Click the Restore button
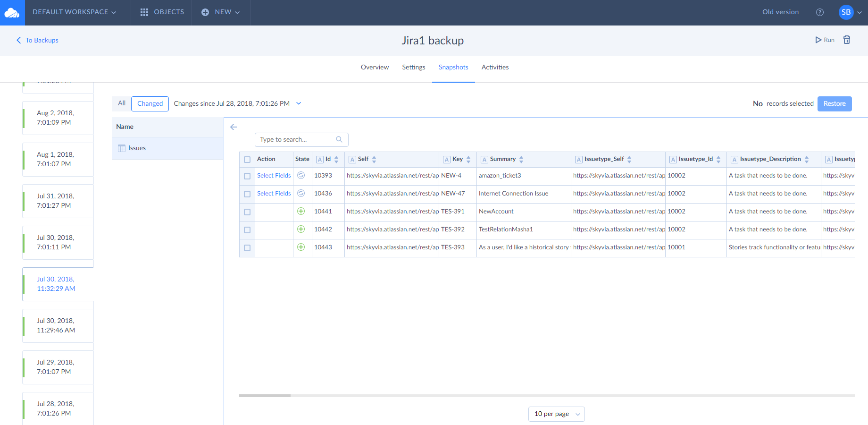Screen dimensions: 868x425 point(835,104)
